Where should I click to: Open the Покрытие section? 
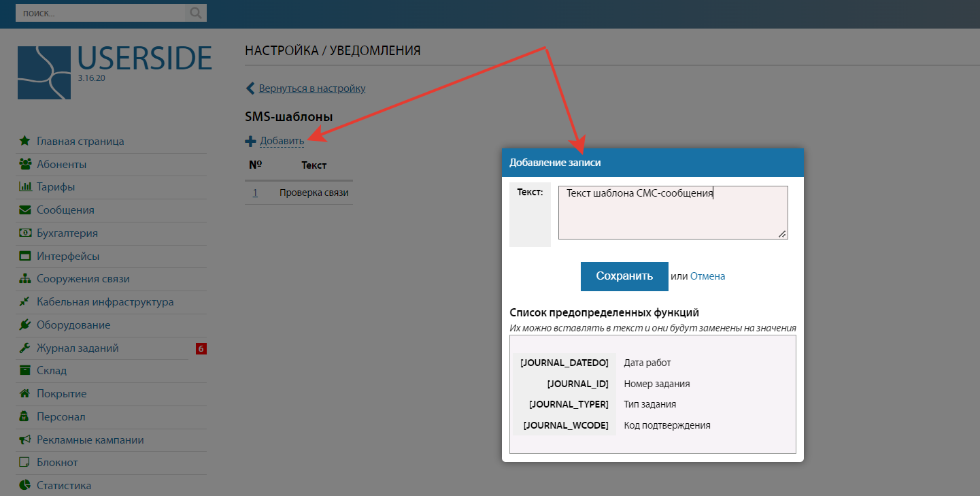click(62, 393)
